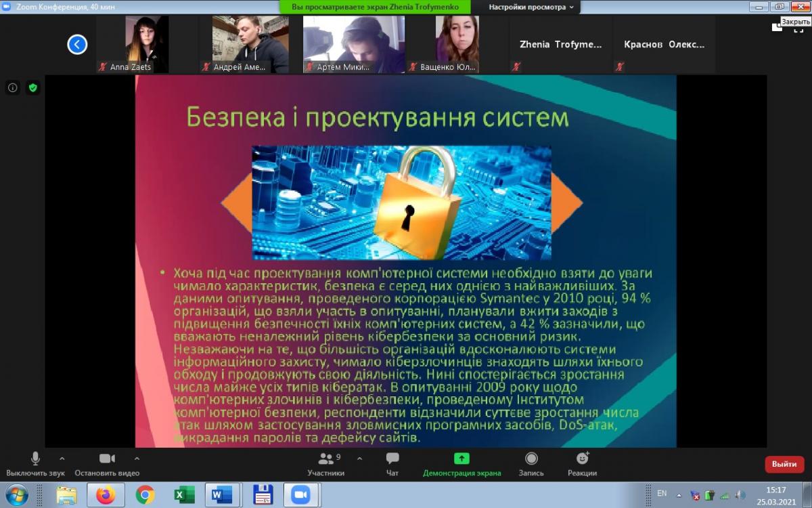The width and height of the screenshot is (812, 508).
Task: Select Краснов Олекс participant tile
Action: [664, 45]
